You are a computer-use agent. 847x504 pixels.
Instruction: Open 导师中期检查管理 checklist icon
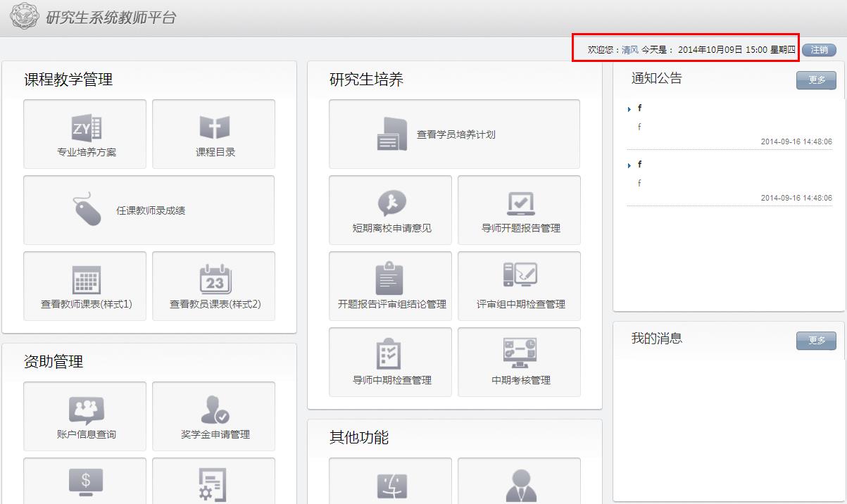(389, 353)
